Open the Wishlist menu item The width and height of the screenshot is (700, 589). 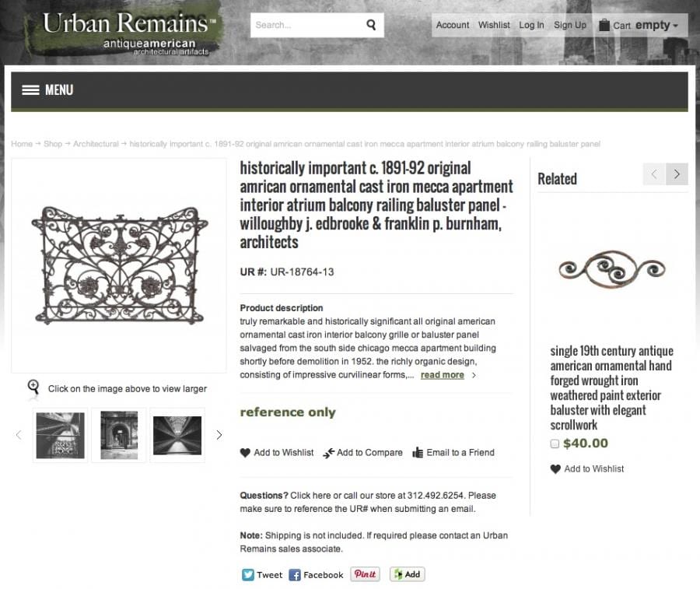coord(494,25)
